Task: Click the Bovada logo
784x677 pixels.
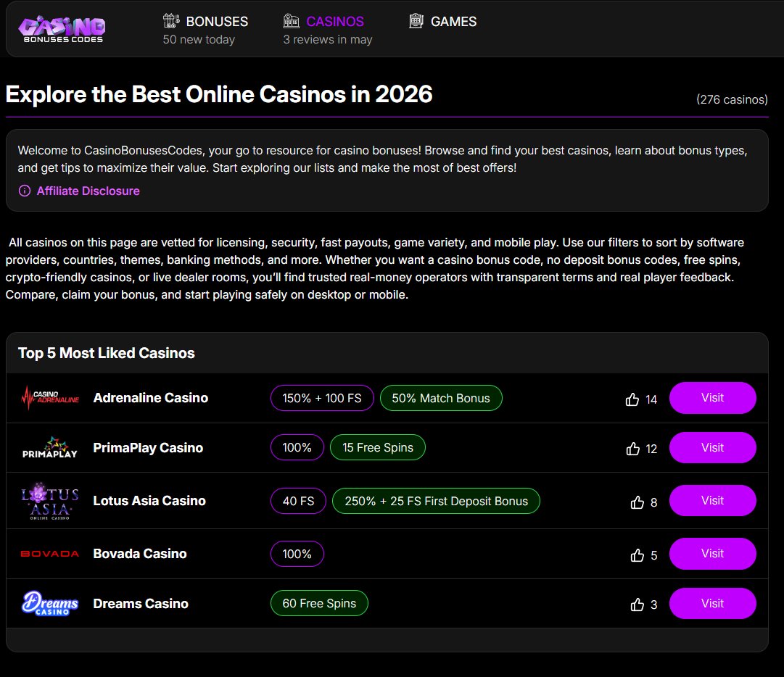Action: click(x=50, y=554)
